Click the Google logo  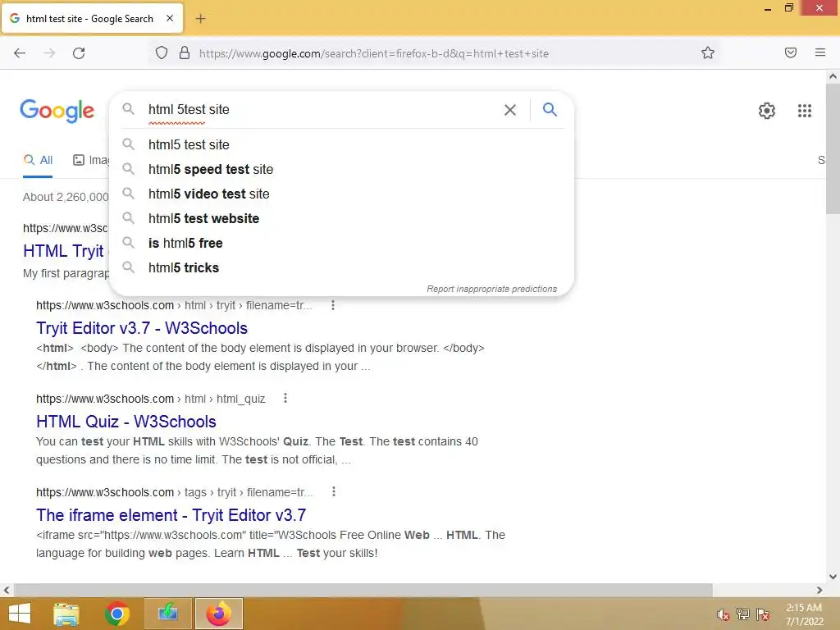click(57, 111)
